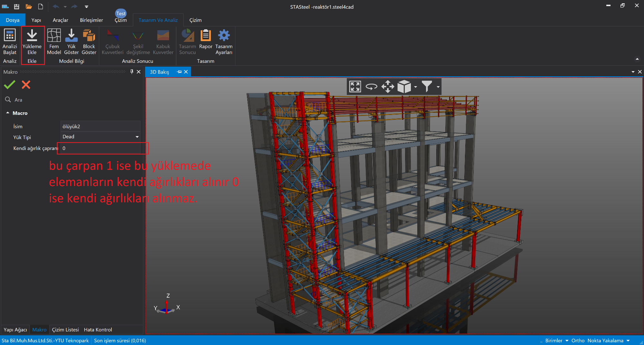Switch to the Birleşimler ribbon tab
This screenshot has width=644, height=345.
click(91, 20)
